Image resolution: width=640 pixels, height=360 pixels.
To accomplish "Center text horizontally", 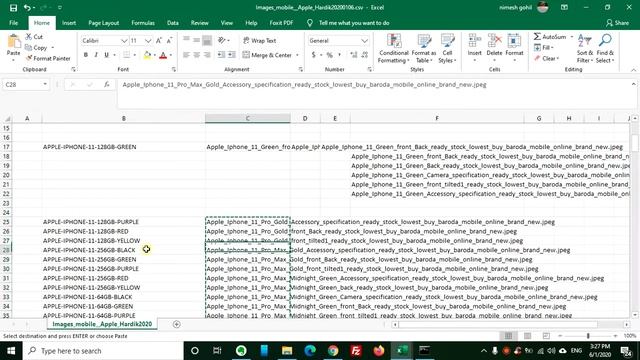I will tap(196, 55).
